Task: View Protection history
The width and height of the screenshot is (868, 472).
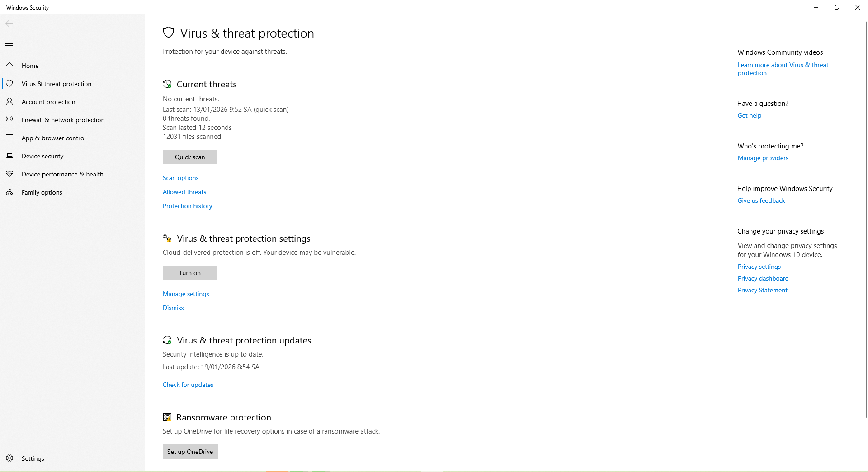Action: pyautogui.click(x=187, y=206)
